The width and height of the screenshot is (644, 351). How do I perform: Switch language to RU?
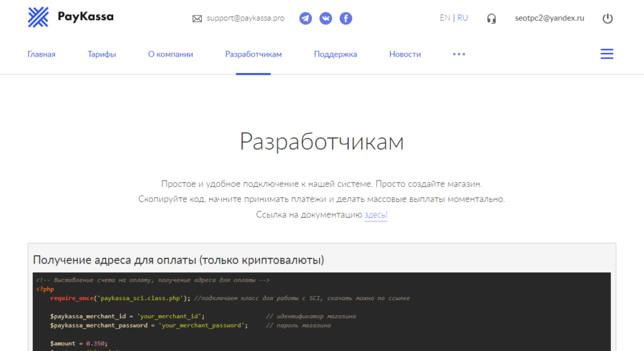click(x=463, y=18)
